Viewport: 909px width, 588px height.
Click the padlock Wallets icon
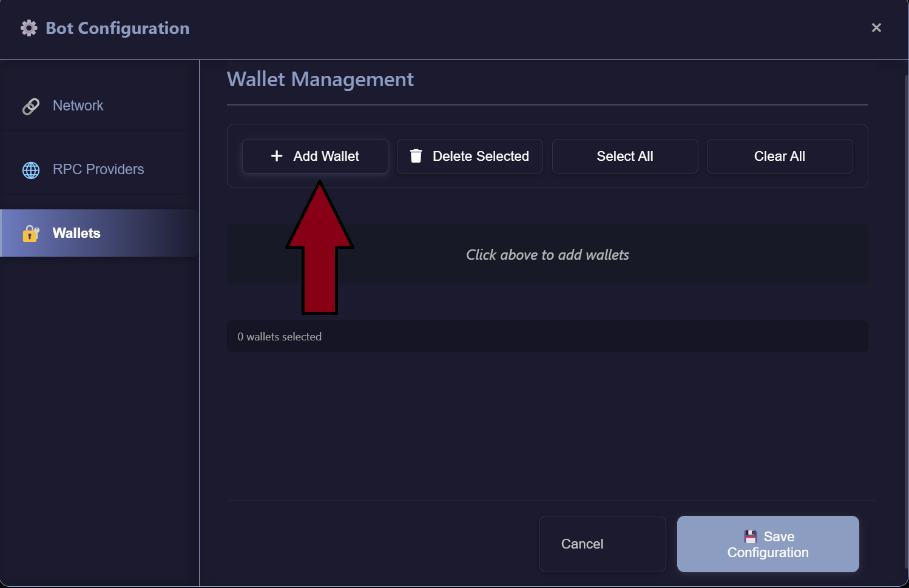click(31, 234)
